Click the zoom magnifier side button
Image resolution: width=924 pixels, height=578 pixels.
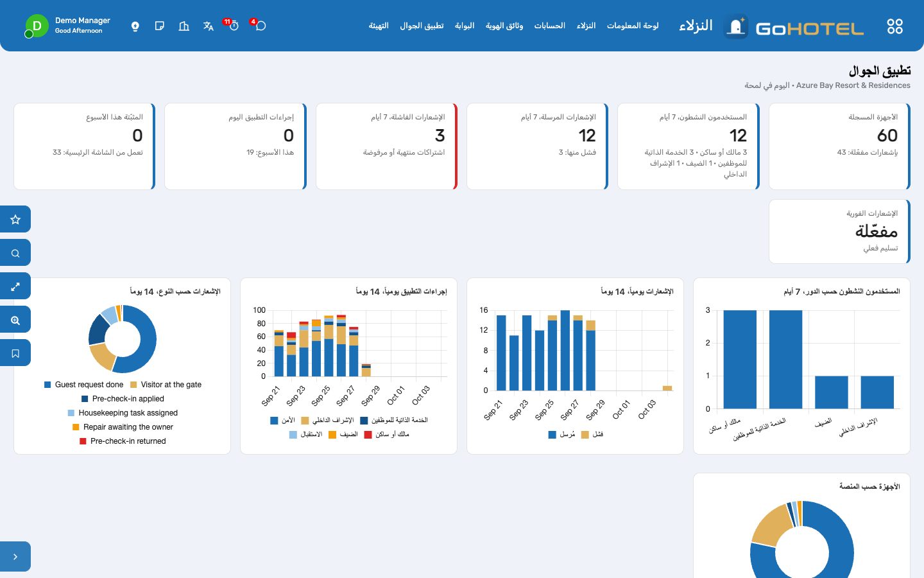tap(15, 320)
